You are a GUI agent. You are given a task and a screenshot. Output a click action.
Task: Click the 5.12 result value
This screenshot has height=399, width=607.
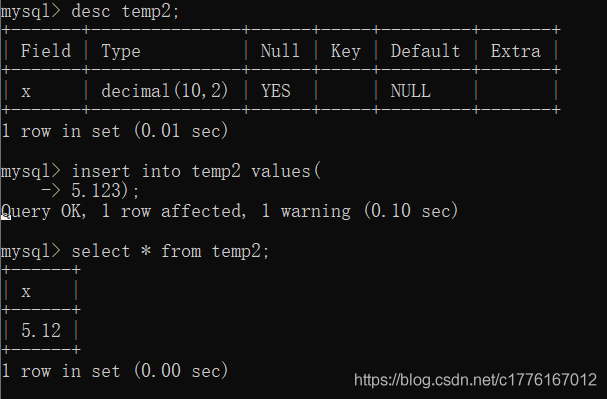(x=41, y=331)
